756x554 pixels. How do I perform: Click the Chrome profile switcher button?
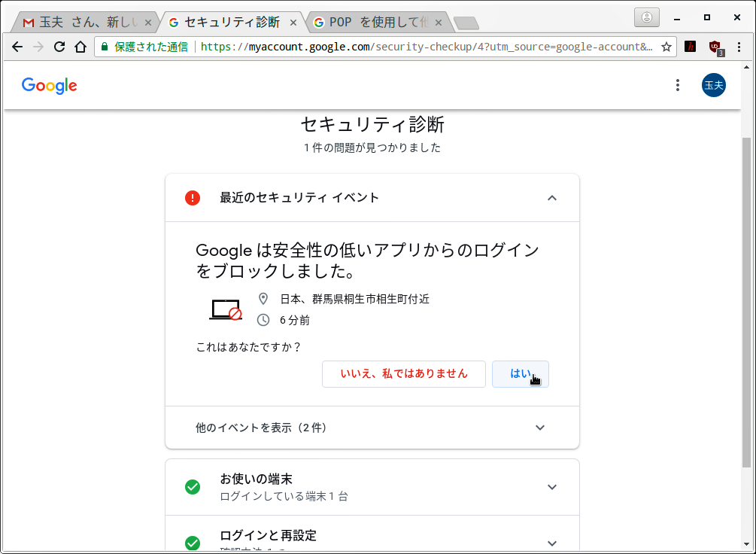coord(647,18)
